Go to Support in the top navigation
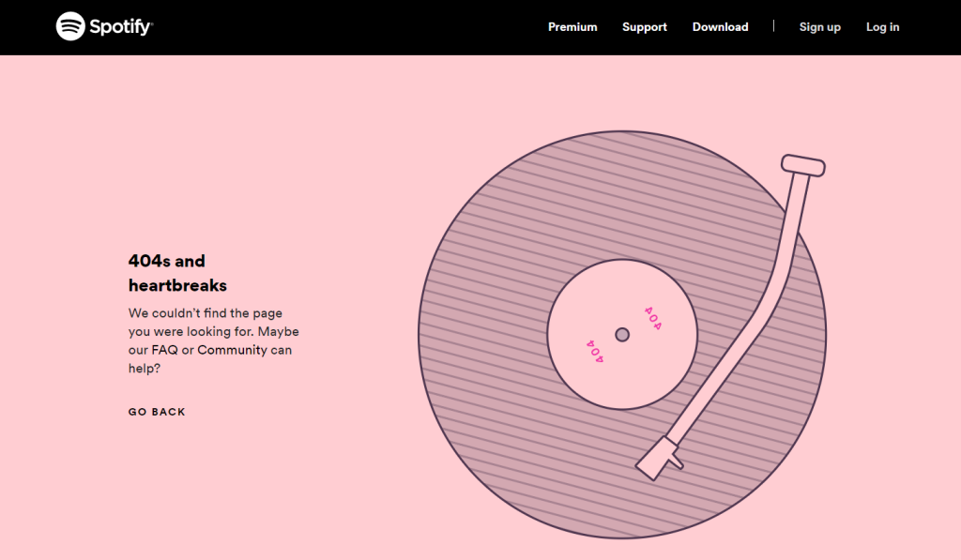Screen dimensions: 961x560 coord(644,27)
